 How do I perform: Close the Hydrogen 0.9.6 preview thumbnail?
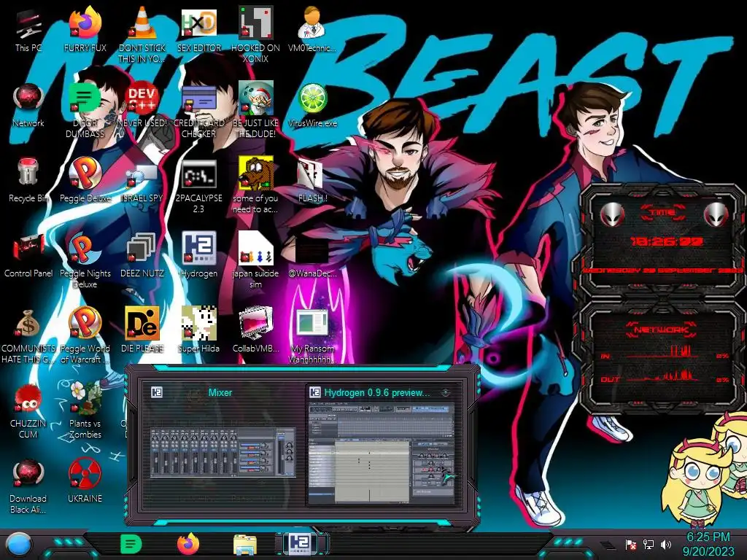(446, 393)
